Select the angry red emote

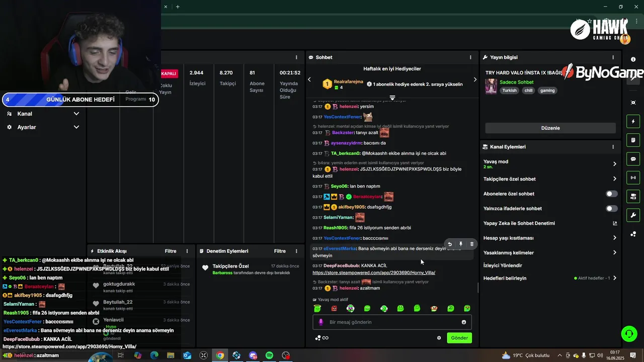click(x=334, y=308)
